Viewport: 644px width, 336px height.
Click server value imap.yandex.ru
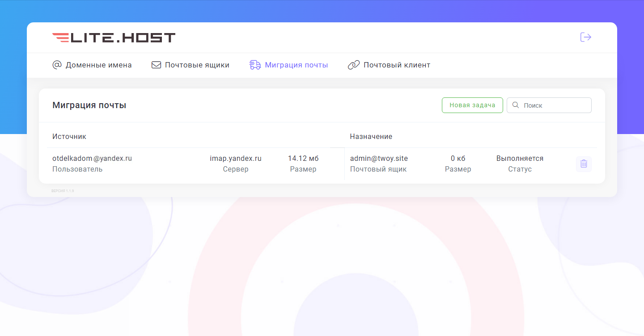click(x=236, y=159)
